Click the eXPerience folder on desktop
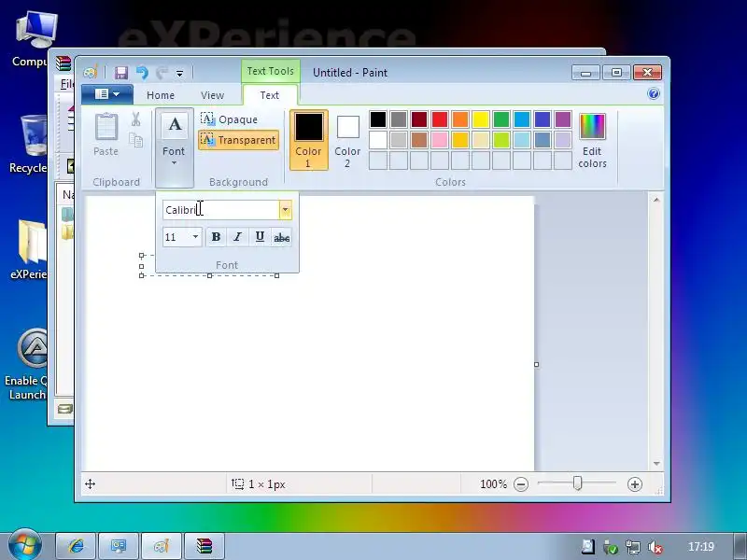This screenshot has width=747, height=560. [x=29, y=249]
